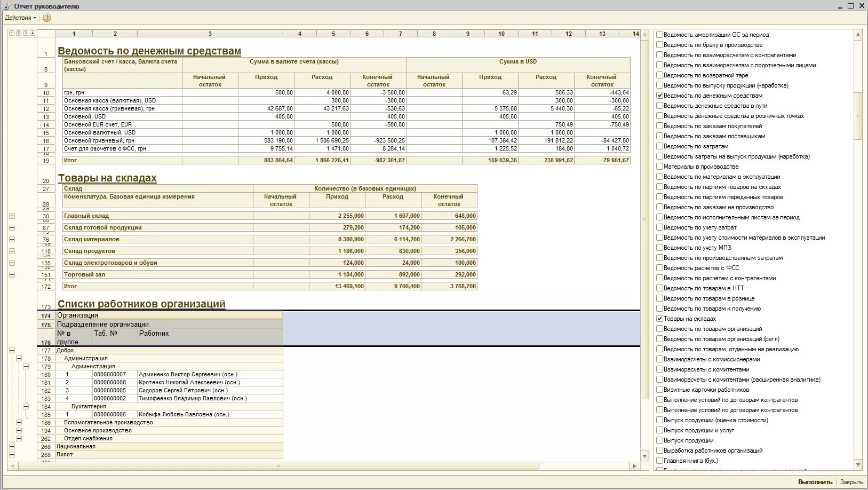Viewport: 868px width, 490px height.
Task: Uncheck Товары на складах checkbox
Action: click(660, 319)
